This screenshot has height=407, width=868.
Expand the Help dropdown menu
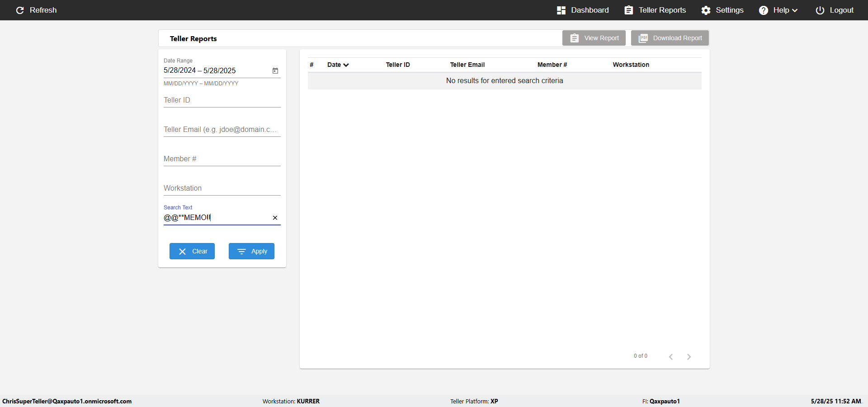778,10
